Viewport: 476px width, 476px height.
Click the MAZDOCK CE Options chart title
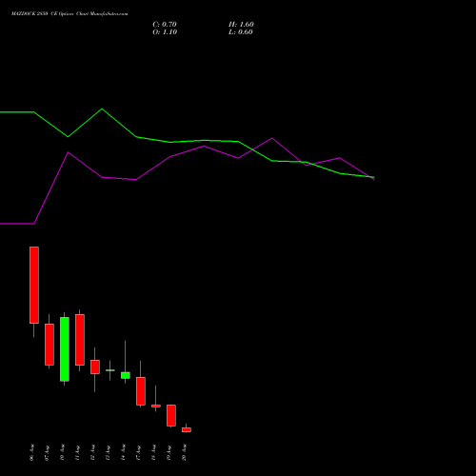pyautogui.click(x=69, y=14)
